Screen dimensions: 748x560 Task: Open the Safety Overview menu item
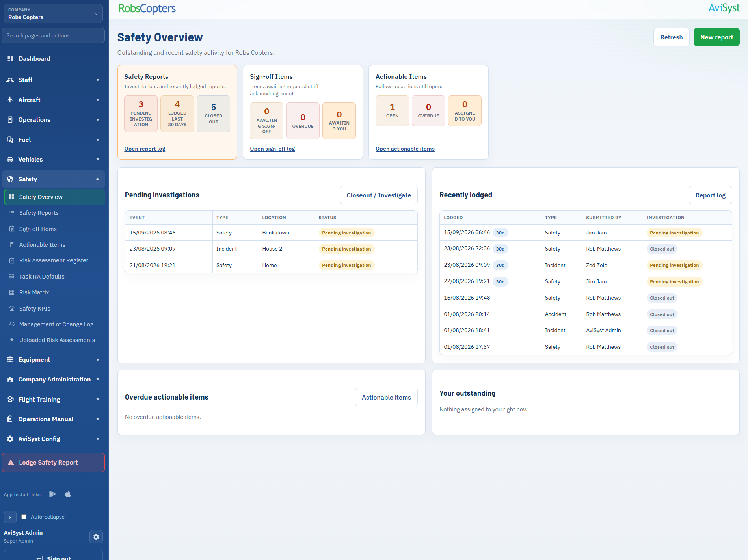(x=54, y=197)
